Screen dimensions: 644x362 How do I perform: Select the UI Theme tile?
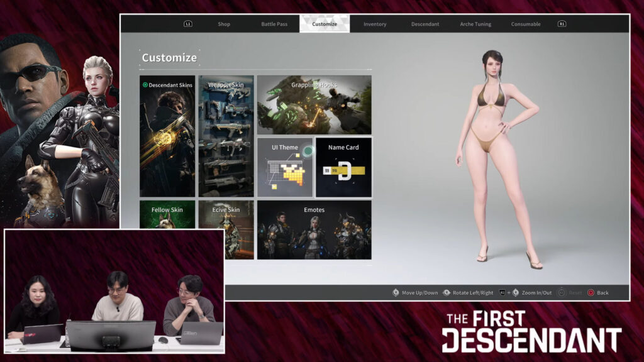pos(285,167)
